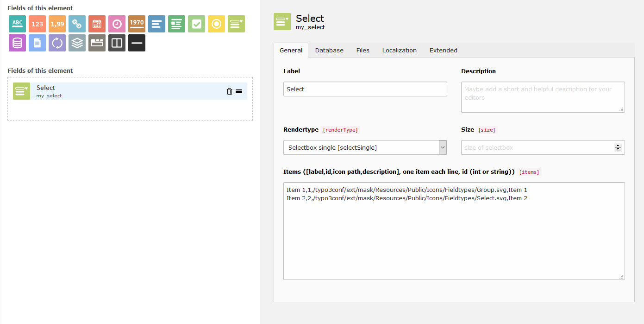Click the Item 1 line in Items
This screenshot has height=324, width=644.
(x=407, y=190)
